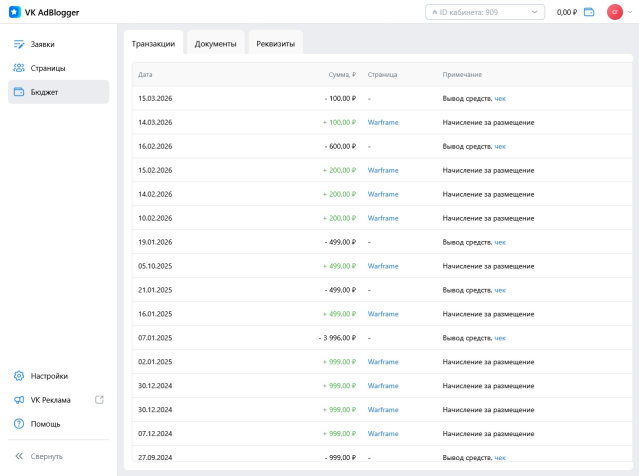This screenshot has width=639, height=476.
Task: Click the Сумма column header
Action: click(x=342, y=75)
